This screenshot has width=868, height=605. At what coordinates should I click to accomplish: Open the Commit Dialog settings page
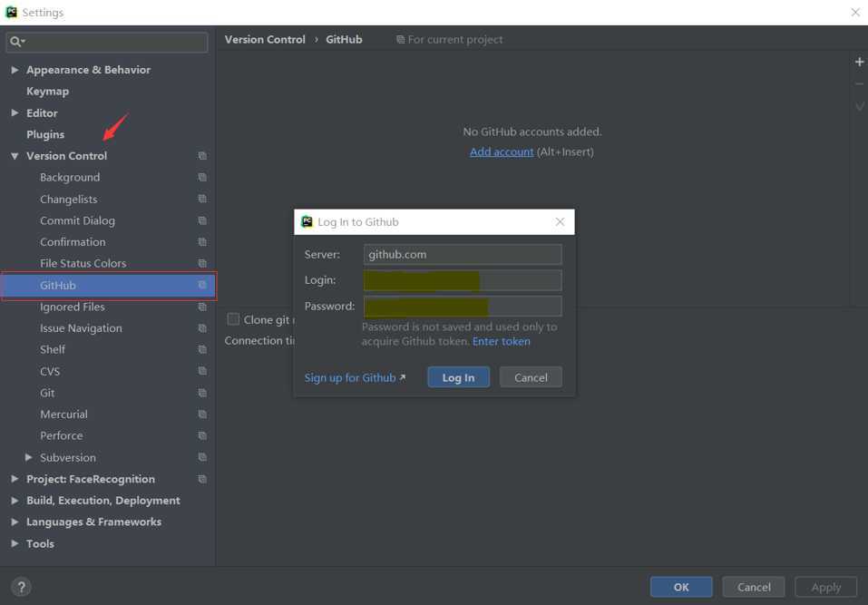click(x=77, y=220)
